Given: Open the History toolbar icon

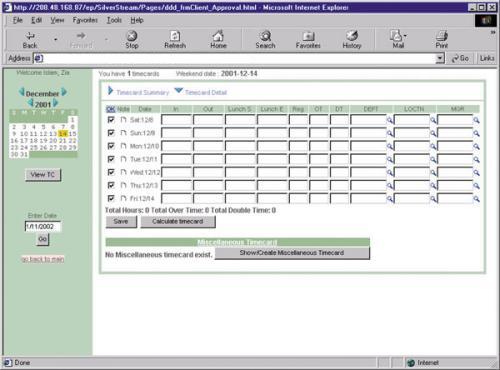Looking at the screenshot, I should coord(352,36).
